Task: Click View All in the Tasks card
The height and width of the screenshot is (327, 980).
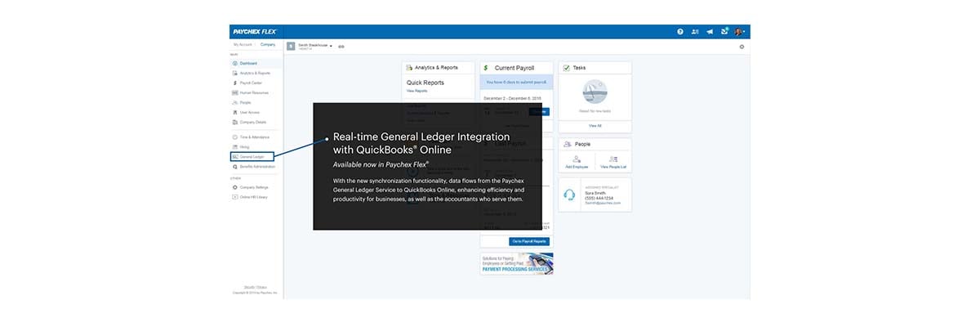Action: tap(595, 126)
